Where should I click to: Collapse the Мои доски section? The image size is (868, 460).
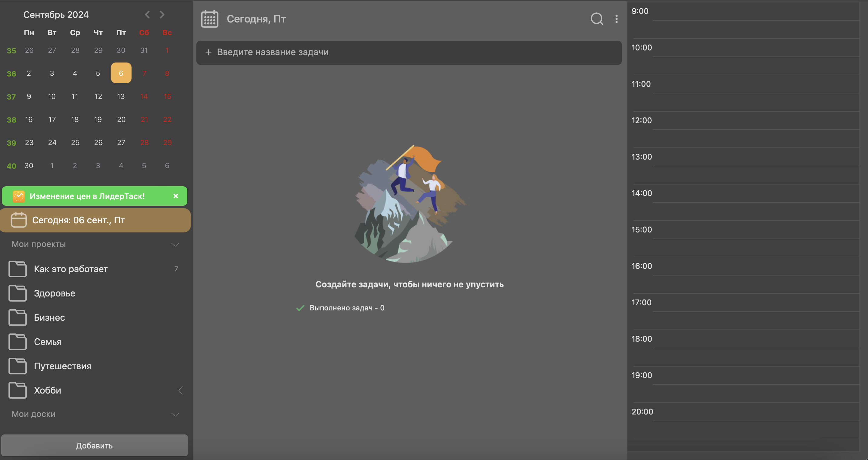tap(175, 414)
